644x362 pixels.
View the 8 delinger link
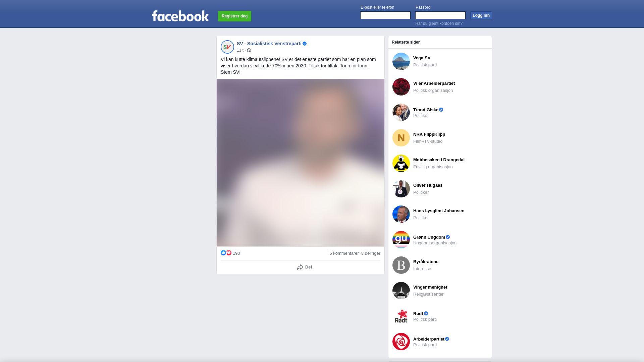click(371, 253)
